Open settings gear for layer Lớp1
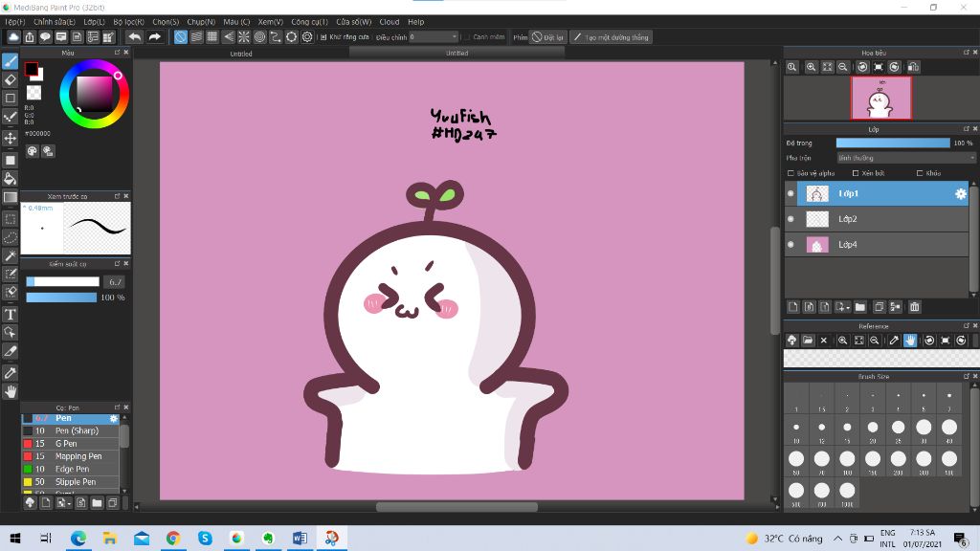 click(x=961, y=193)
